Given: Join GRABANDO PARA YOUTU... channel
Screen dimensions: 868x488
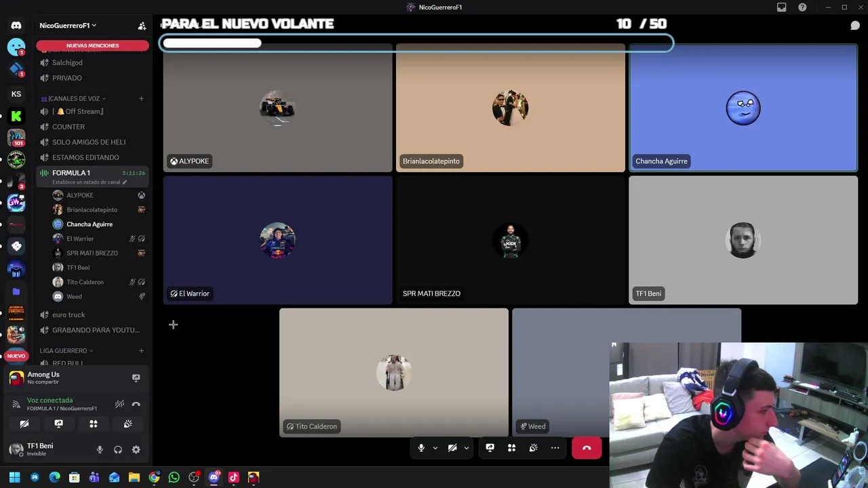Looking at the screenshot, I should pyautogui.click(x=92, y=330).
